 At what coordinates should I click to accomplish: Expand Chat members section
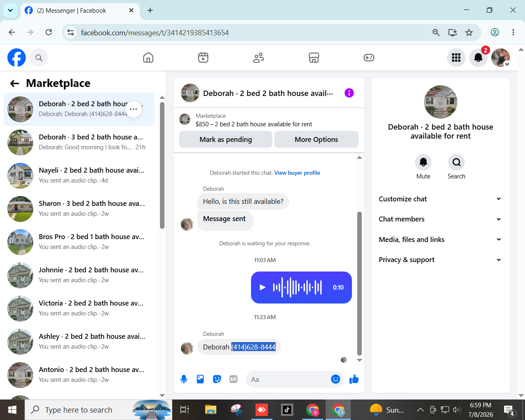[440, 219]
